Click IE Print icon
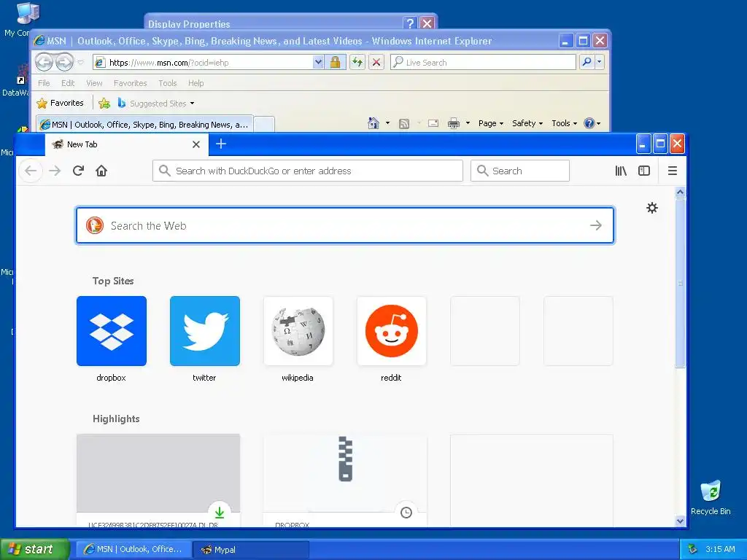 click(x=454, y=123)
